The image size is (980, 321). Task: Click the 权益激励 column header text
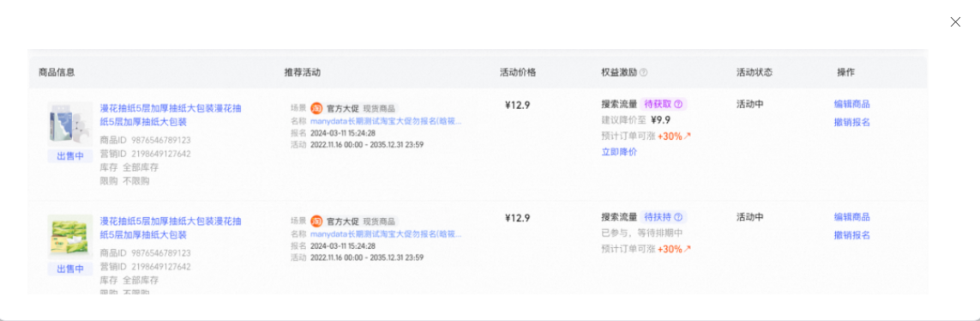[x=619, y=72]
